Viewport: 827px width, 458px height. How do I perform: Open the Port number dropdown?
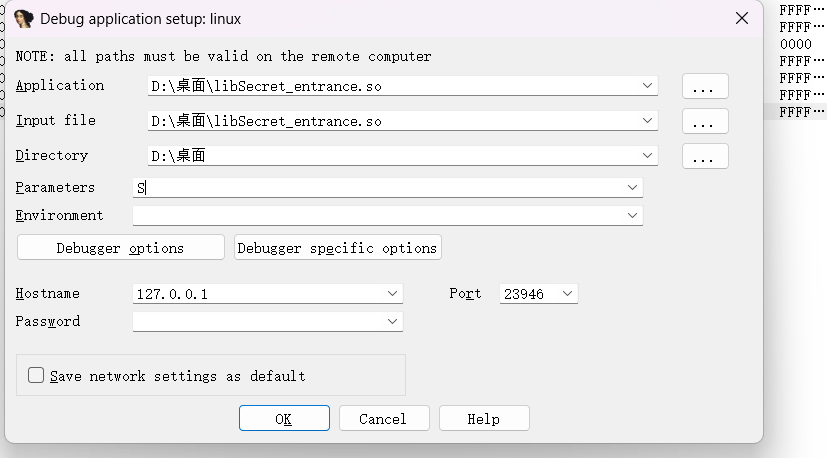tap(567, 294)
